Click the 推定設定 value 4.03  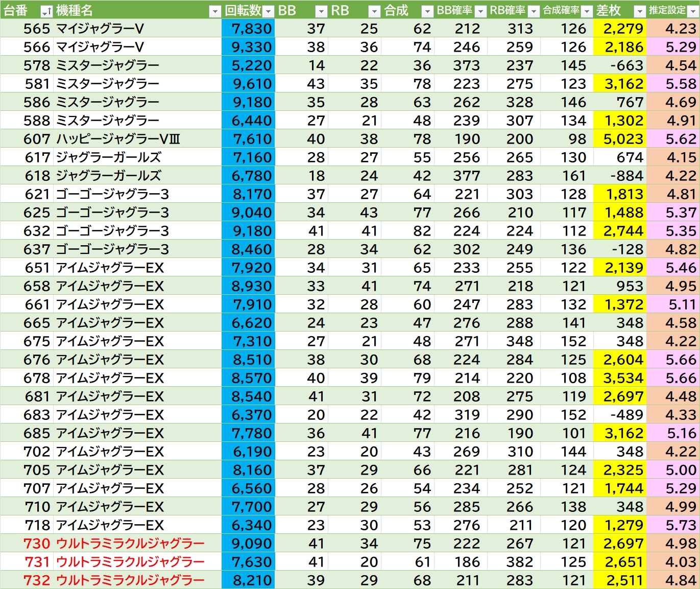pos(673,562)
